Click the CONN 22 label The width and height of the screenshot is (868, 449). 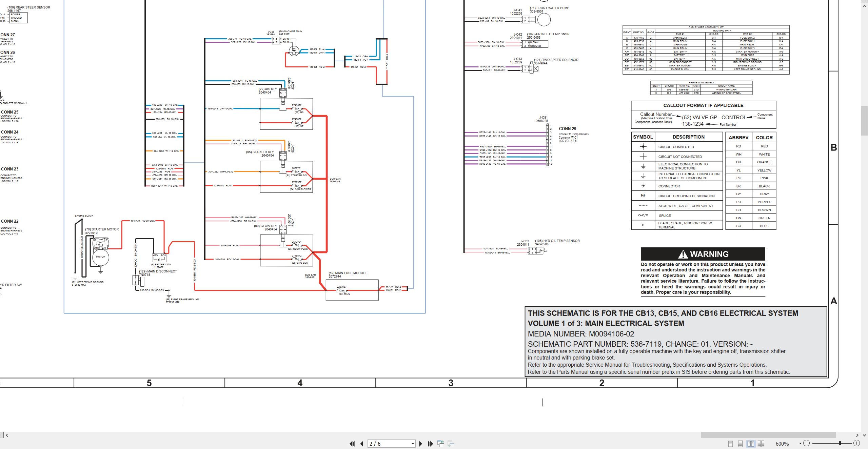pos(9,221)
